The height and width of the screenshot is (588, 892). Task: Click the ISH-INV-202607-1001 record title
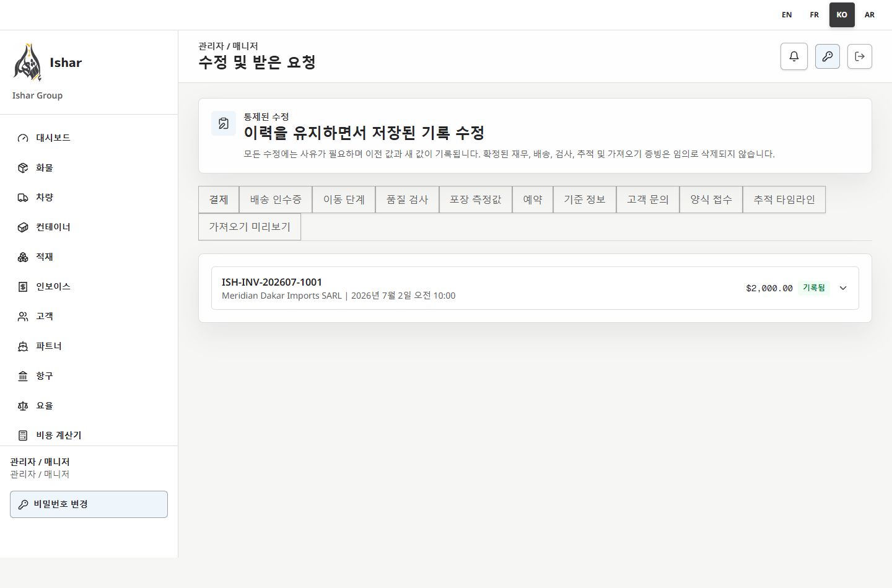coord(272,282)
